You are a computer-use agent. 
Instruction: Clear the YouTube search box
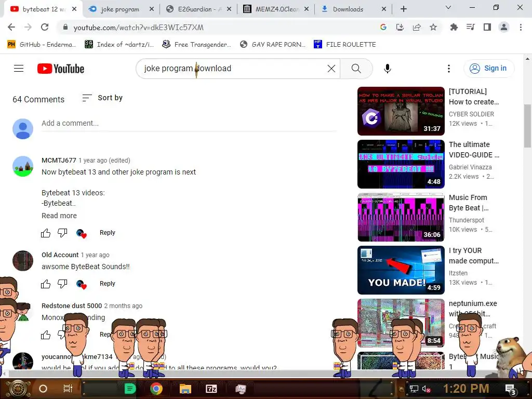click(331, 69)
